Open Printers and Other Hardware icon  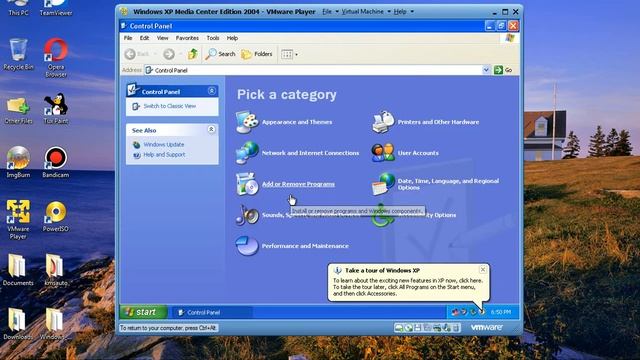point(383,122)
